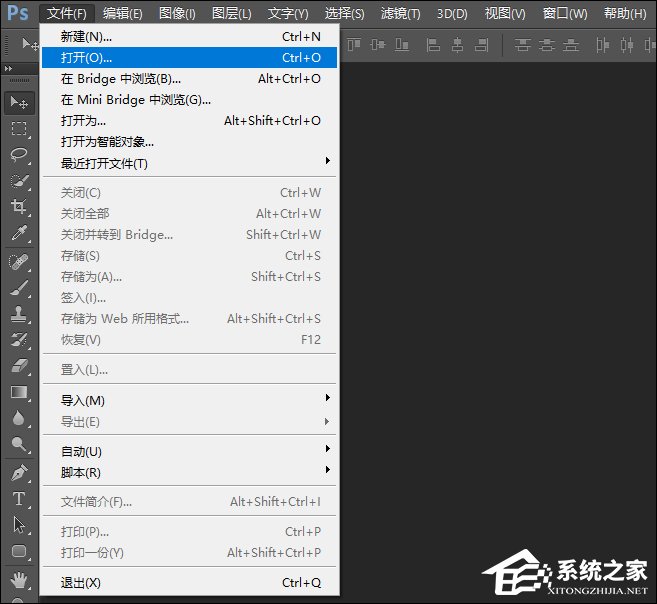Select the Hand tool
This screenshot has height=604, width=657.
tap(19, 579)
